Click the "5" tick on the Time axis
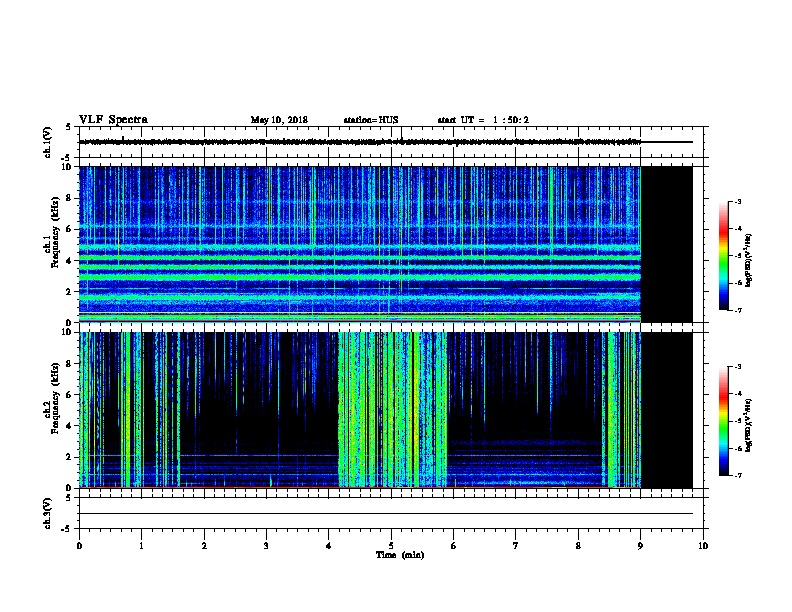792x612 pixels. point(391,546)
